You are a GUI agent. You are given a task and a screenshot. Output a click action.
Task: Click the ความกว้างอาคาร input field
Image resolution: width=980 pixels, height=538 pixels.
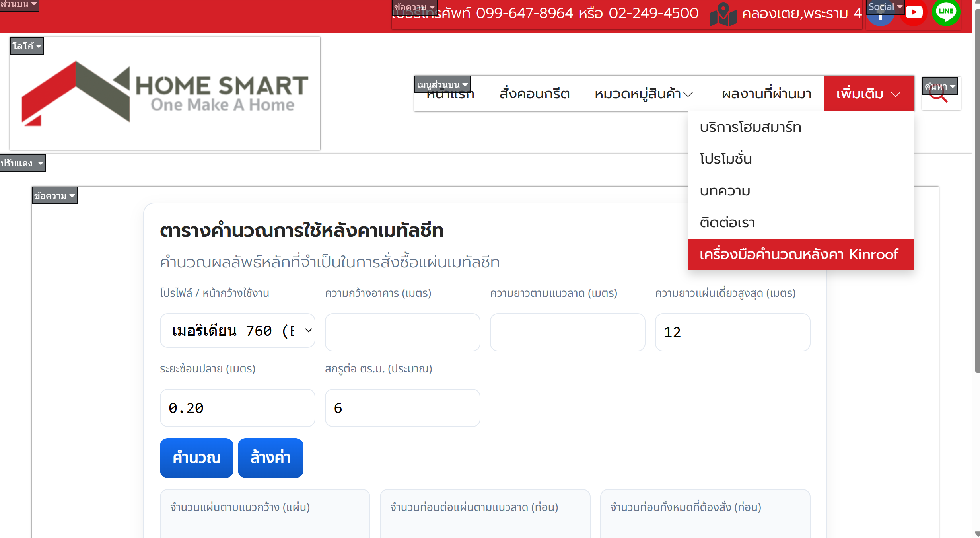tap(402, 332)
